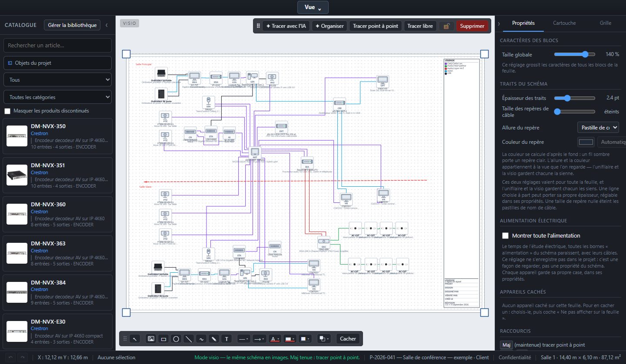Image resolution: width=626 pixels, height=364 pixels.
Task: Open the Vue menu at top
Action: click(x=313, y=7)
